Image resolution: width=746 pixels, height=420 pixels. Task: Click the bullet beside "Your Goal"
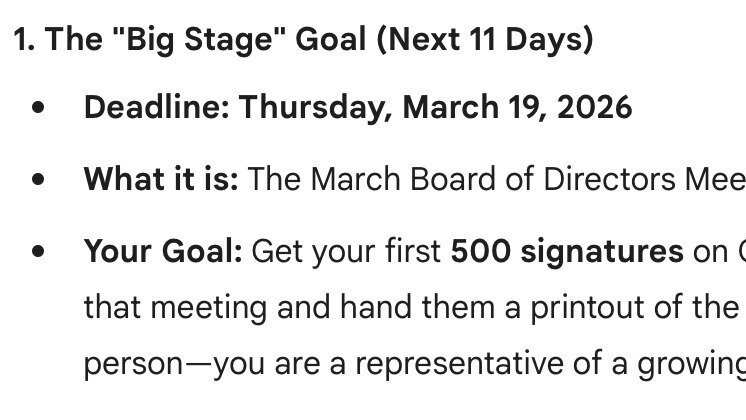[38, 252]
